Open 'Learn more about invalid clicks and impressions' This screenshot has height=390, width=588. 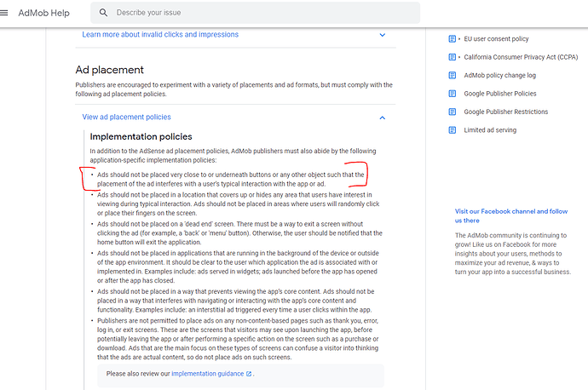click(160, 34)
